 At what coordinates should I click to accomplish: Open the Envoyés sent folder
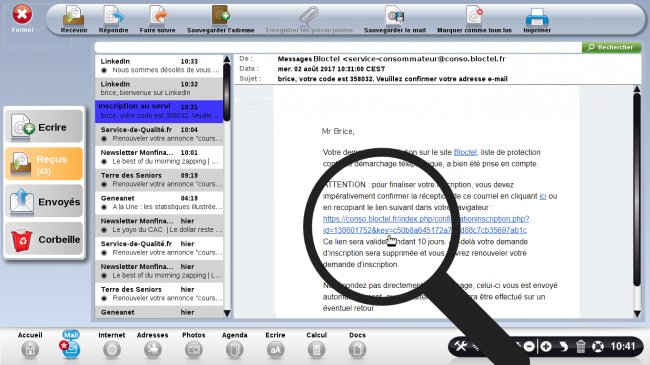click(x=44, y=201)
